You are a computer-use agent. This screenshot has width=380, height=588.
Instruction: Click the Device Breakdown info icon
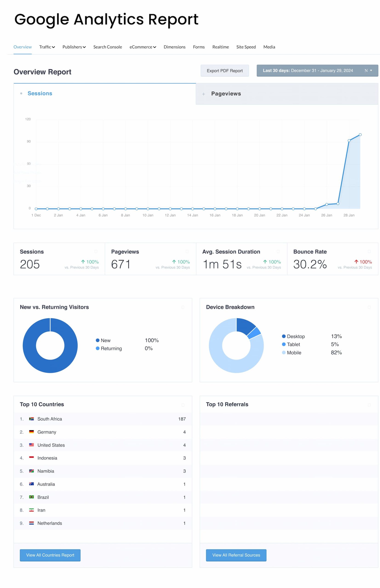point(369,307)
